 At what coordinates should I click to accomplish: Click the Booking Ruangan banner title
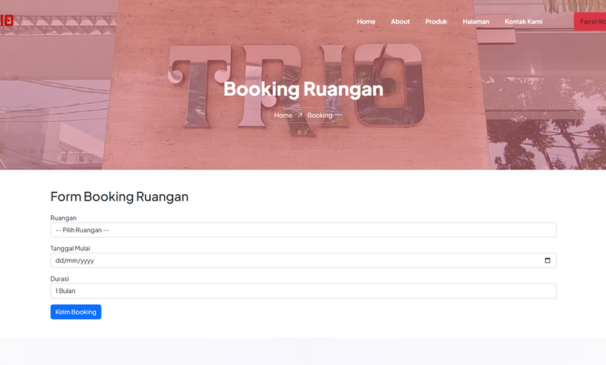pyautogui.click(x=303, y=89)
